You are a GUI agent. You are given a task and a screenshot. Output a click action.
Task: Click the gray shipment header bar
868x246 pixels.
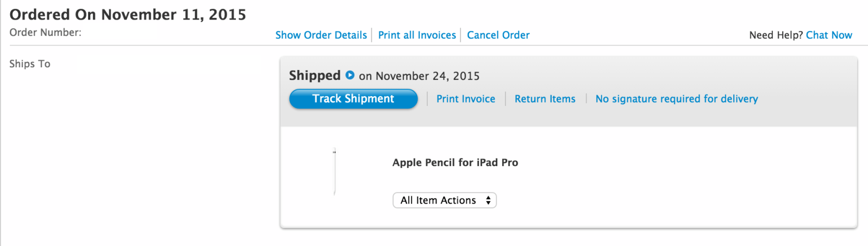point(569,91)
